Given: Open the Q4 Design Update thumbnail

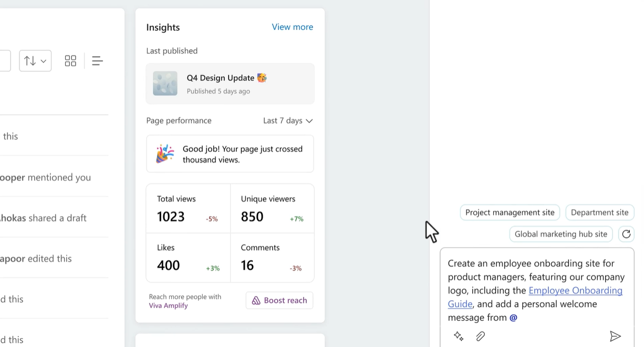Looking at the screenshot, I should click(165, 84).
